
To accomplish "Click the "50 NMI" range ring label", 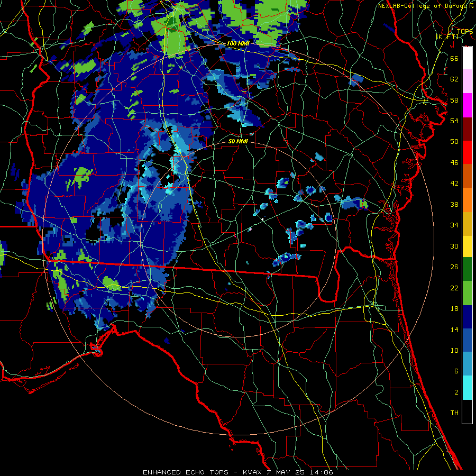I will [238, 141].
